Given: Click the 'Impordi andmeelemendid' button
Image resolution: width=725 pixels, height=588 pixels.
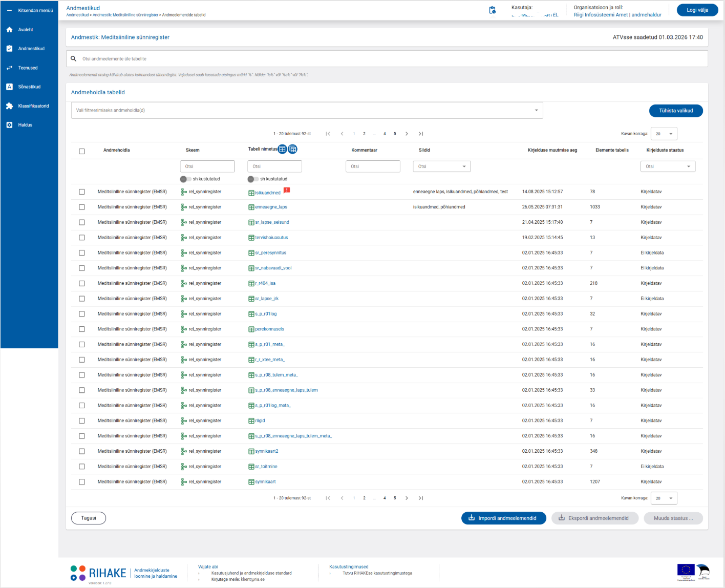Looking at the screenshot, I should 503,518.
